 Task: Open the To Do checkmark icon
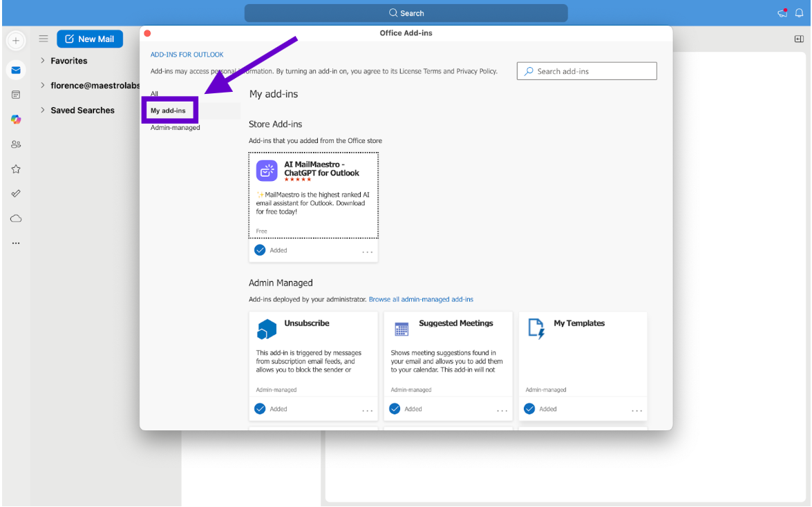tap(16, 193)
